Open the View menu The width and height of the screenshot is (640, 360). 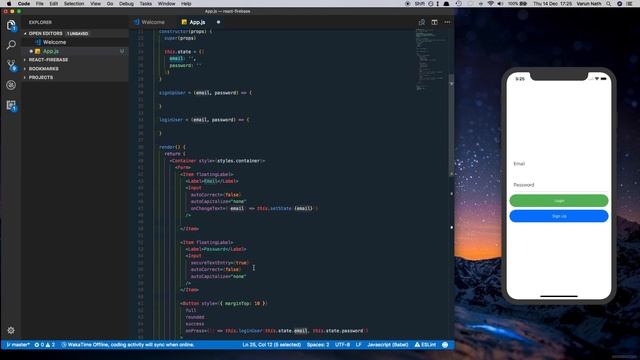pos(96,3)
